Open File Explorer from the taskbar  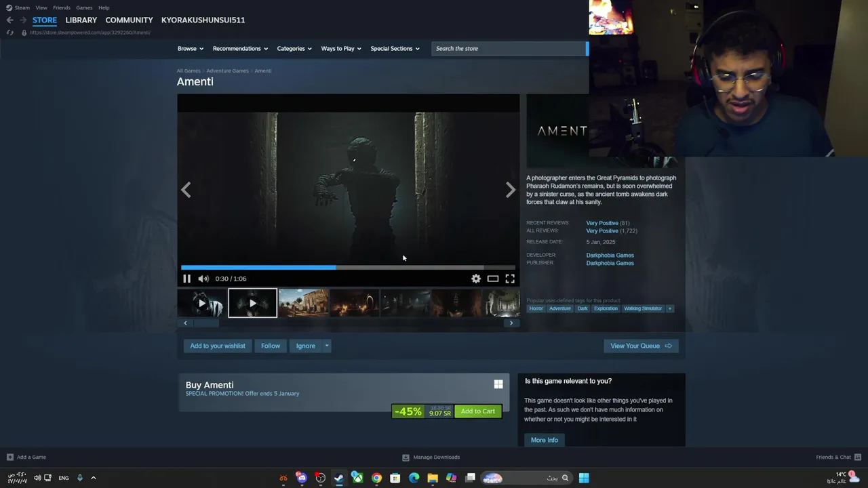click(x=432, y=478)
